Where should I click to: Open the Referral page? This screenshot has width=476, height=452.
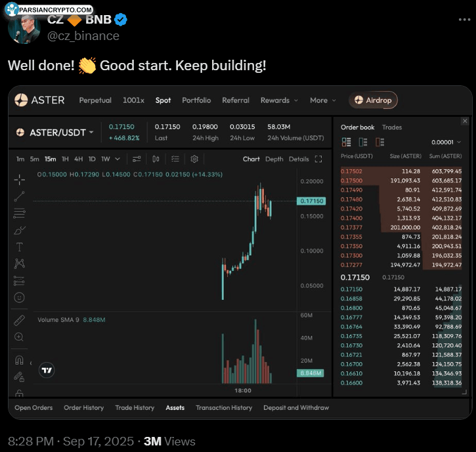(x=236, y=100)
